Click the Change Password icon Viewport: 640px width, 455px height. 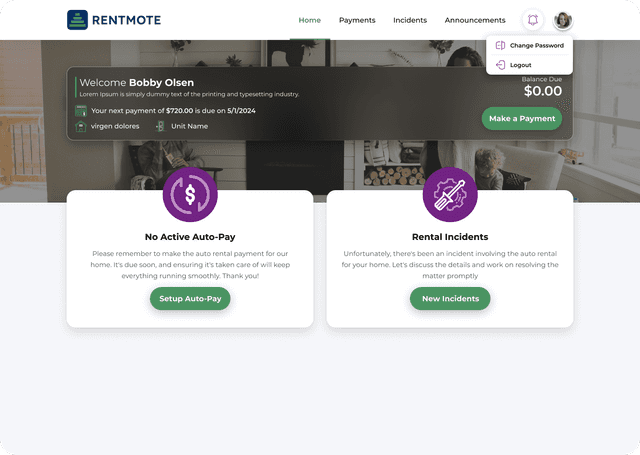point(500,46)
